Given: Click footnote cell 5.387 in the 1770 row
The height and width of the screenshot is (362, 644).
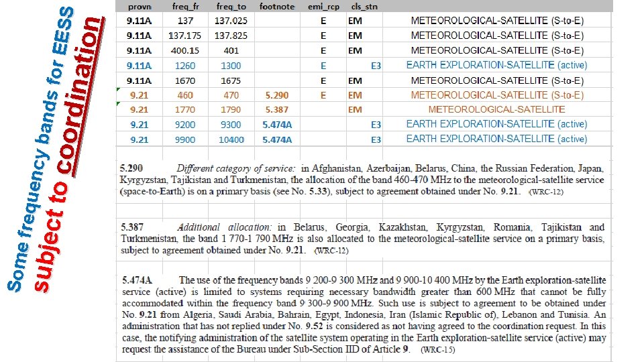Looking at the screenshot, I should (x=277, y=109).
